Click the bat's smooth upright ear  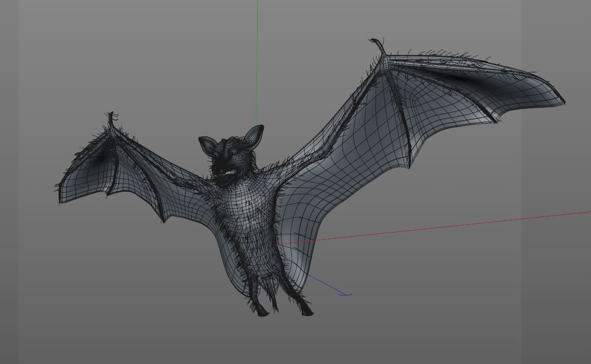254,136
